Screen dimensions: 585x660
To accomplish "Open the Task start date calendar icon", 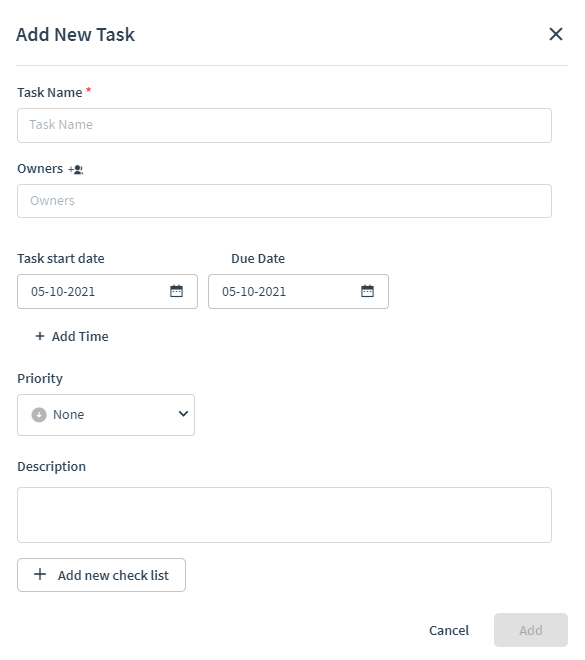I will pyautogui.click(x=176, y=291).
